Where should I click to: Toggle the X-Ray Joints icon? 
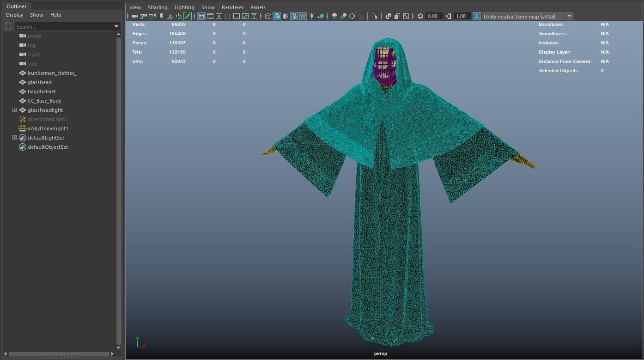point(406,16)
